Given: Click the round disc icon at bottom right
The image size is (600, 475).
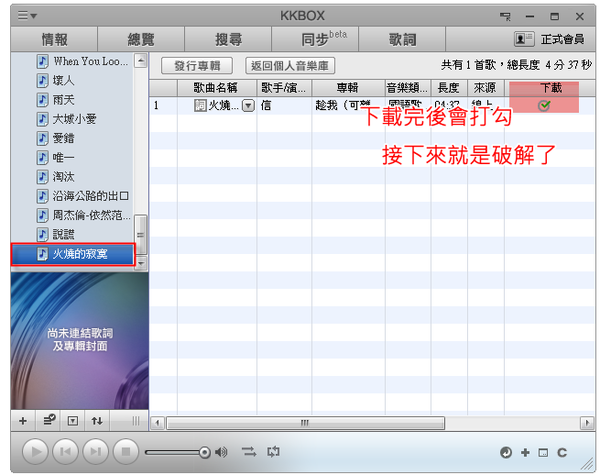Looking at the screenshot, I should pos(506,452).
